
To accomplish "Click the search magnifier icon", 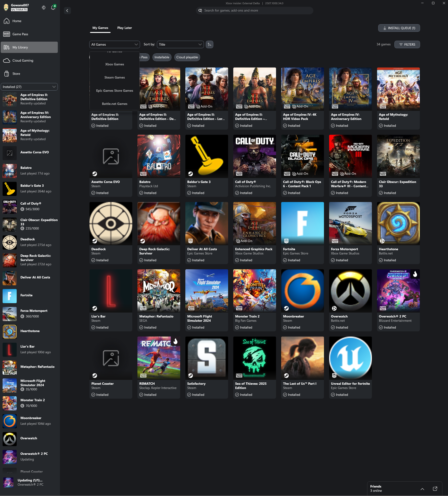I will click(x=200, y=11).
